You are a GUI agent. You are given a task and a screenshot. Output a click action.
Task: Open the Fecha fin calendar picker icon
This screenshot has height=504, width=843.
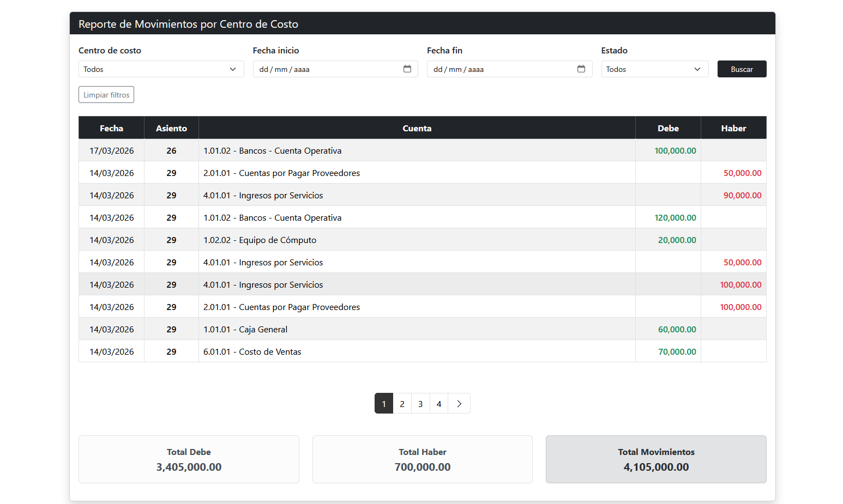tap(581, 69)
